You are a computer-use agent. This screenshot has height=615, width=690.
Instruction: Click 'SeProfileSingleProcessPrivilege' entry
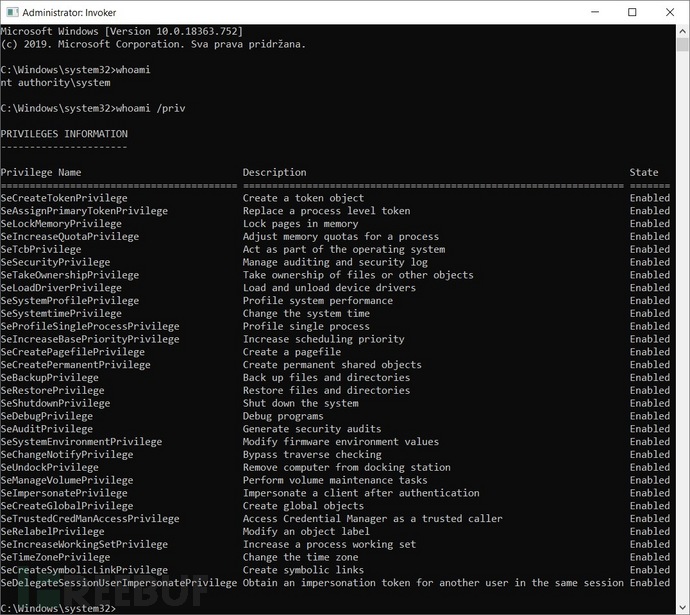tap(90, 326)
